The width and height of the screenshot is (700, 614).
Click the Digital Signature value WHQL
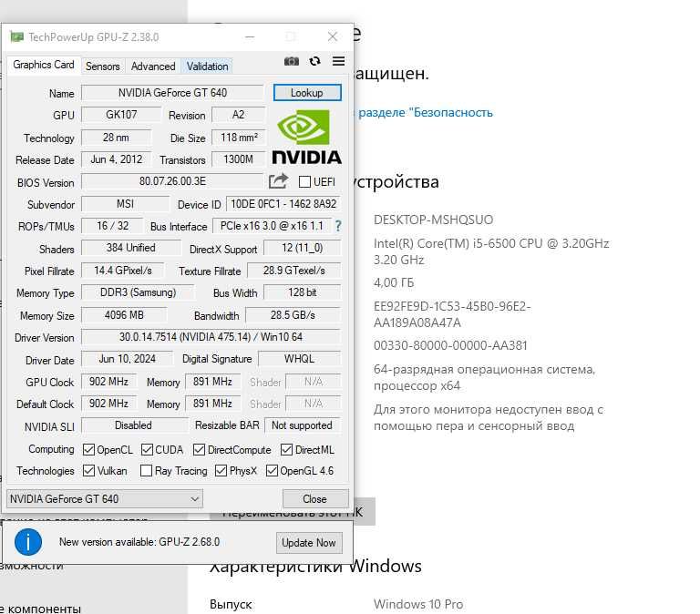click(x=299, y=359)
